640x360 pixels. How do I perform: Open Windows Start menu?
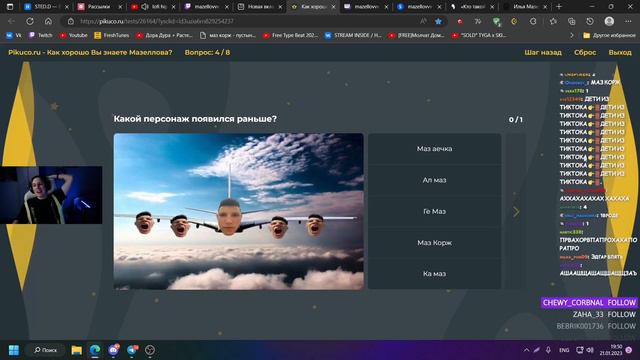click(13, 350)
